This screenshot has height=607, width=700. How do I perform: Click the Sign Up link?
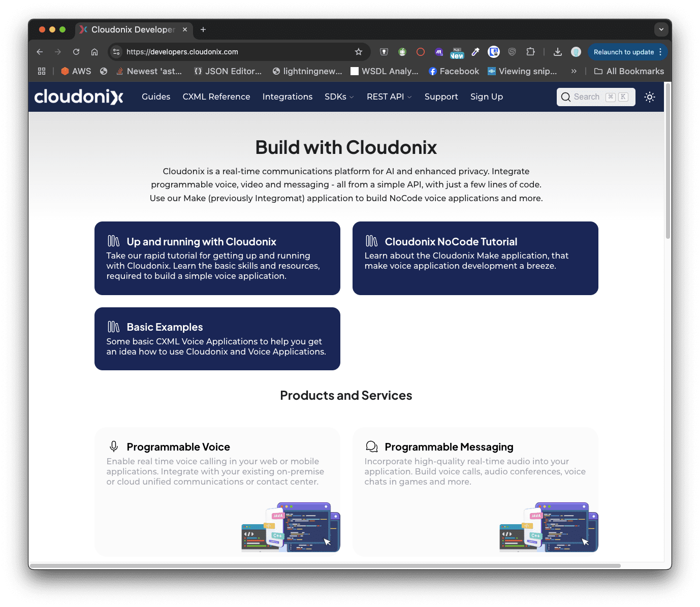[x=486, y=97]
